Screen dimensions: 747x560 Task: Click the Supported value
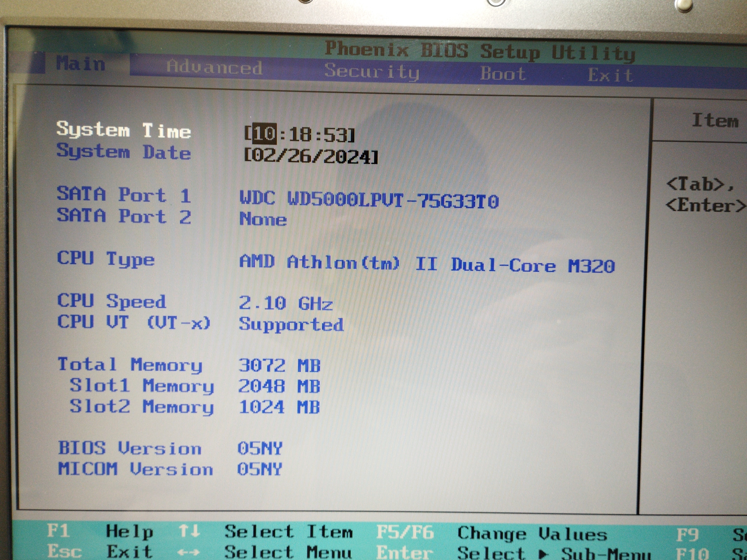[291, 324]
